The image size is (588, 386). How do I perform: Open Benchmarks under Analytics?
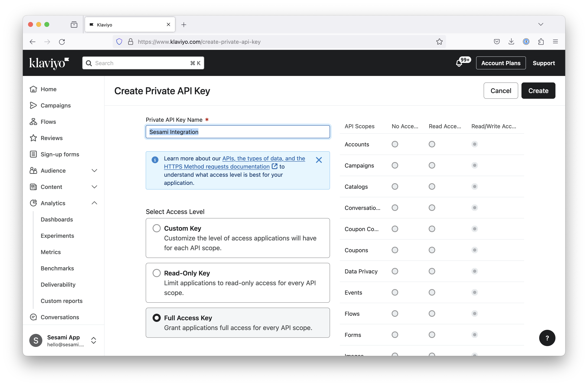click(57, 268)
